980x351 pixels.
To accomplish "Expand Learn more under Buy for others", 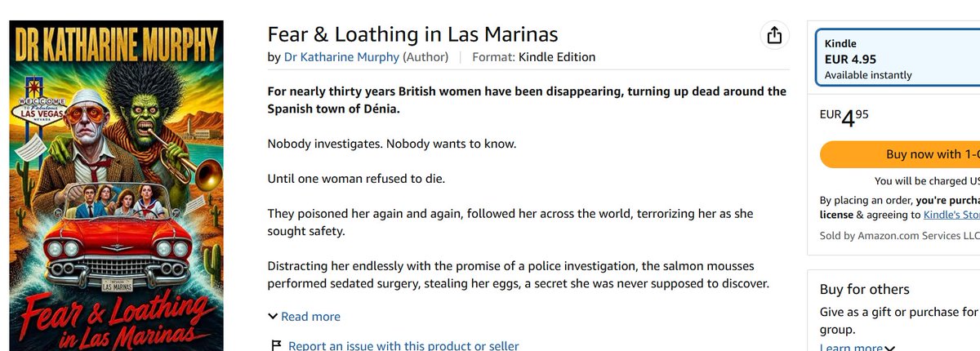I will click(x=850, y=348).
